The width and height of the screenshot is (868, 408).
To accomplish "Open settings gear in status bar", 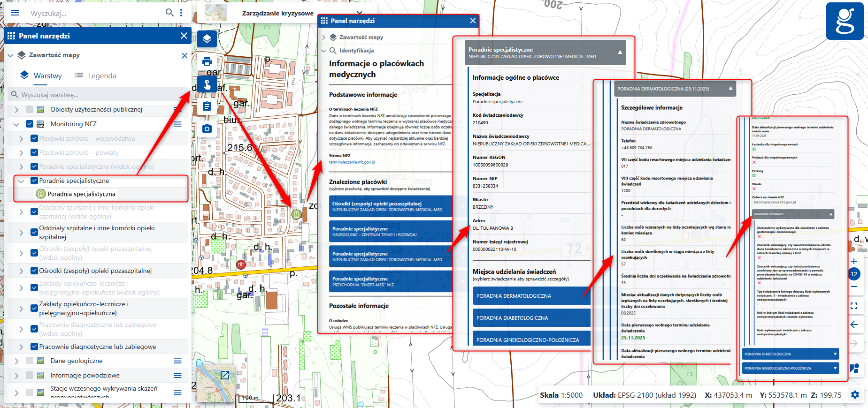I will point(855,395).
